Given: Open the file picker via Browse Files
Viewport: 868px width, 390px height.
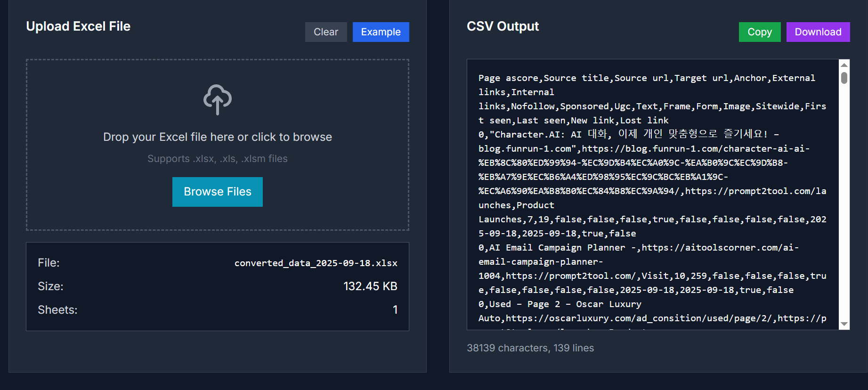Looking at the screenshot, I should (x=217, y=192).
